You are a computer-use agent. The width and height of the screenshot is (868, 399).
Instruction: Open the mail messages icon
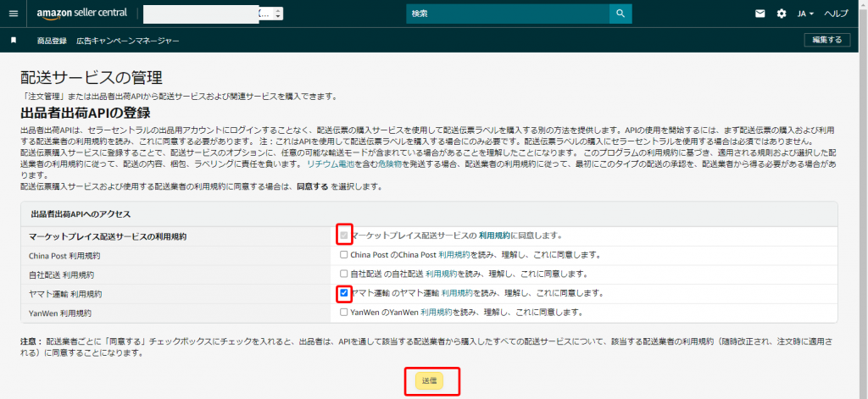coord(759,14)
